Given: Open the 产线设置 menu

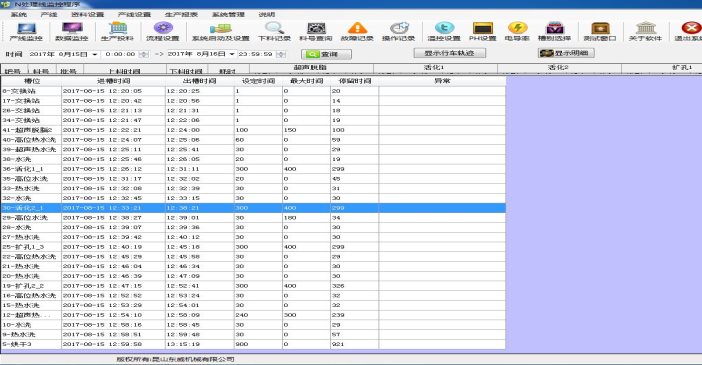Looking at the screenshot, I should [134, 15].
